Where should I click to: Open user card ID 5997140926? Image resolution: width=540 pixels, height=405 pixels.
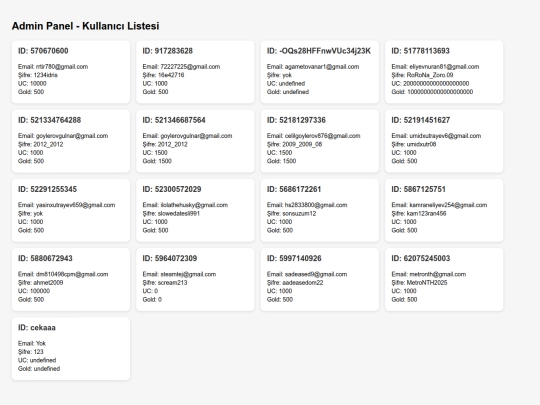(320, 280)
